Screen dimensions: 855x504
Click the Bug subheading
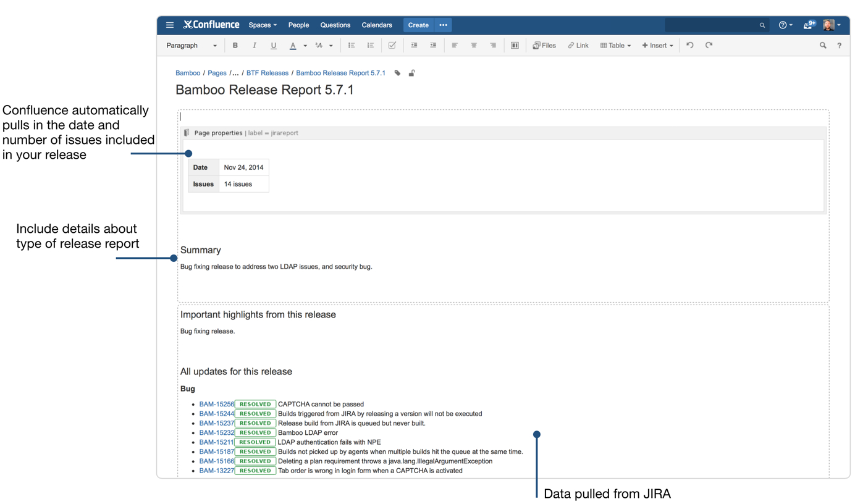point(188,389)
